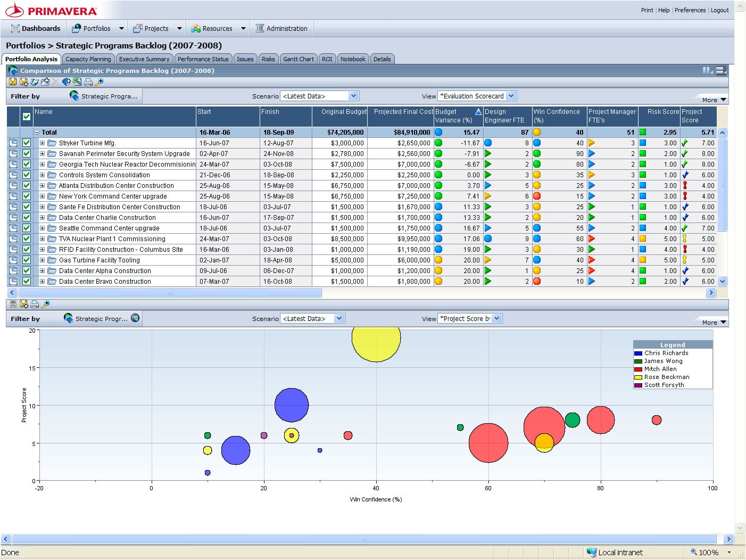
Task: Uncheck the Stryker Turbine Mfg. checkbox
Action: point(27,143)
